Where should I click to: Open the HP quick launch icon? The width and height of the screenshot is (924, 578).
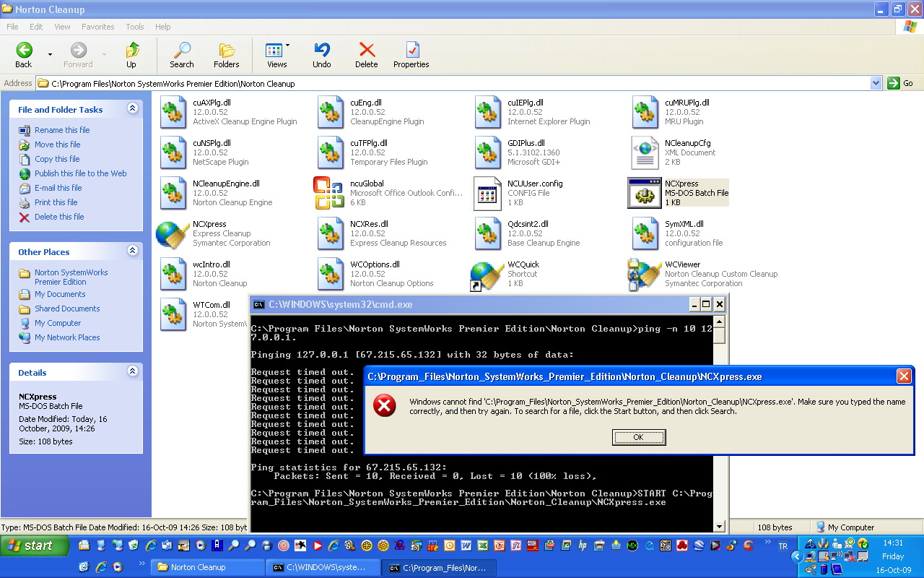(583, 545)
